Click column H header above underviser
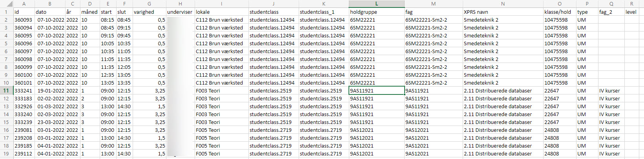644x159 pixels. (180, 4)
